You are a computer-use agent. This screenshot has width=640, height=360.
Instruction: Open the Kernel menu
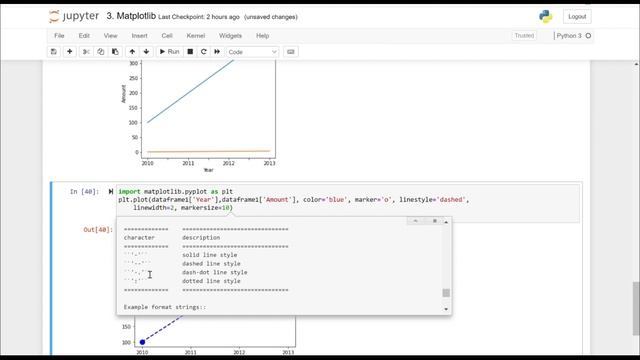pos(196,36)
